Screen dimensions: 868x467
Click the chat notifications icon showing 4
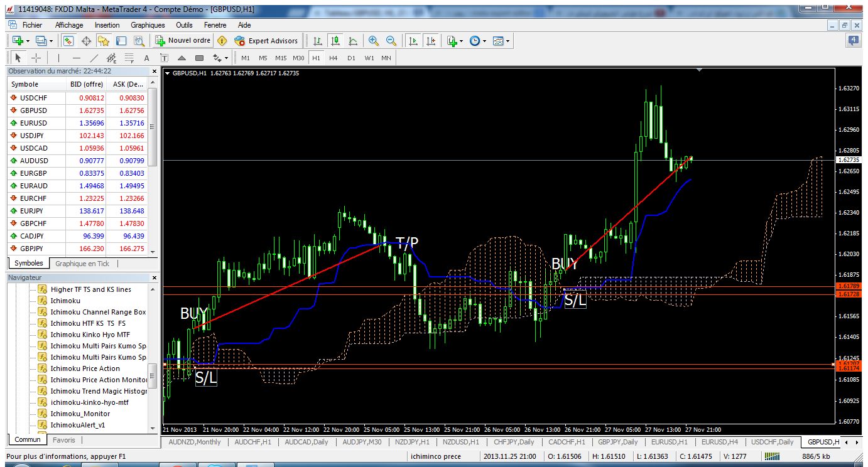(x=853, y=41)
